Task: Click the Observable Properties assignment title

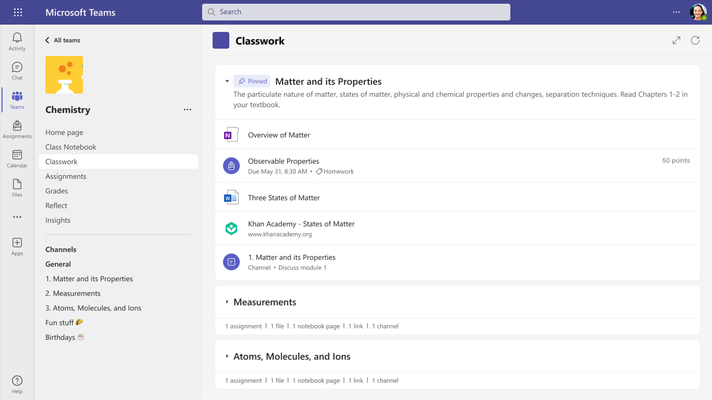Action: [x=283, y=161]
